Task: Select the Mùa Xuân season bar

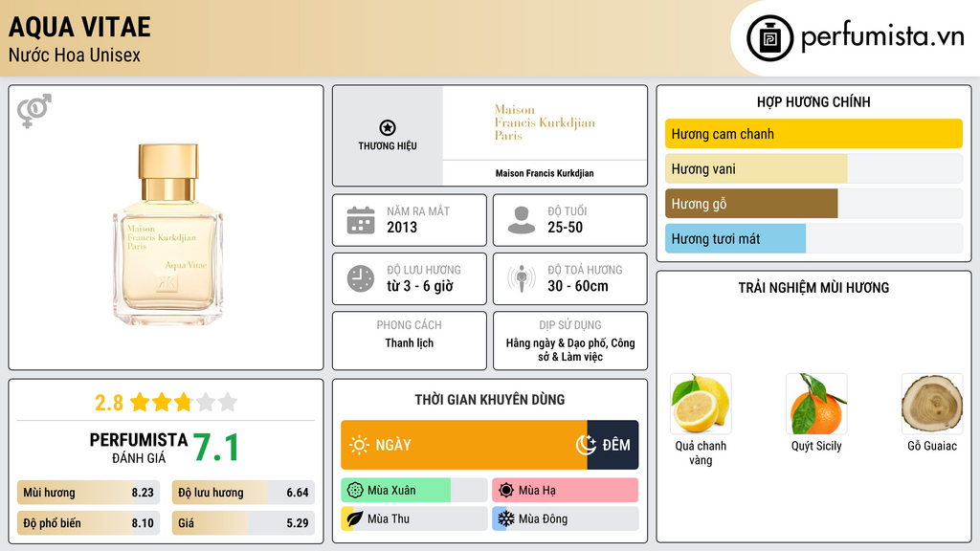Action: [x=413, y=491]
